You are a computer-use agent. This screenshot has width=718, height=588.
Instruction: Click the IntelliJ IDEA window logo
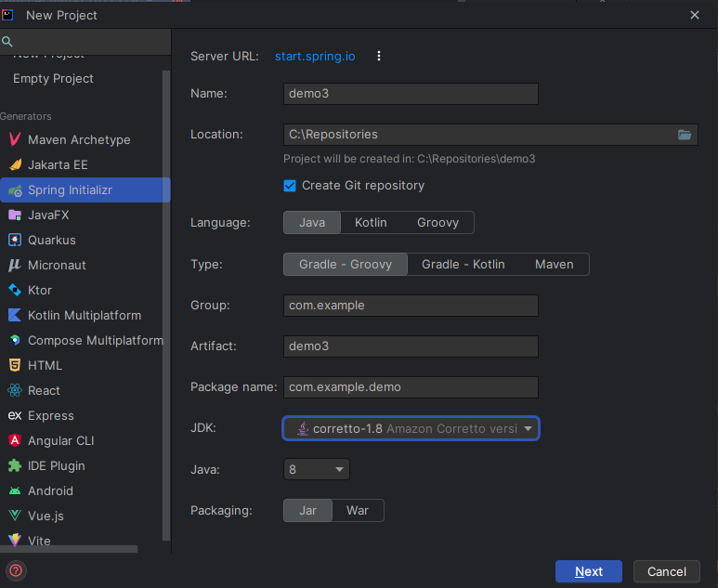[x=7, y=15]
